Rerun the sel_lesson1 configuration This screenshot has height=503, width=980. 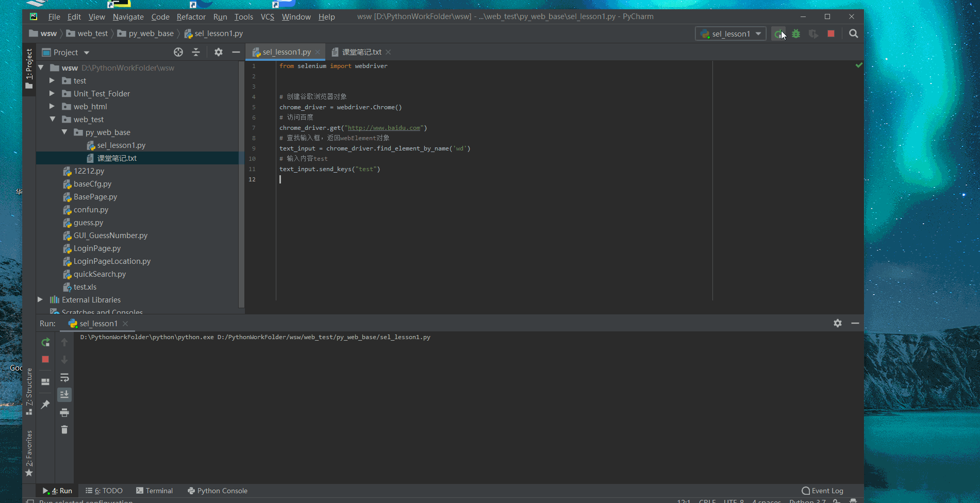[x=45, y=342]
